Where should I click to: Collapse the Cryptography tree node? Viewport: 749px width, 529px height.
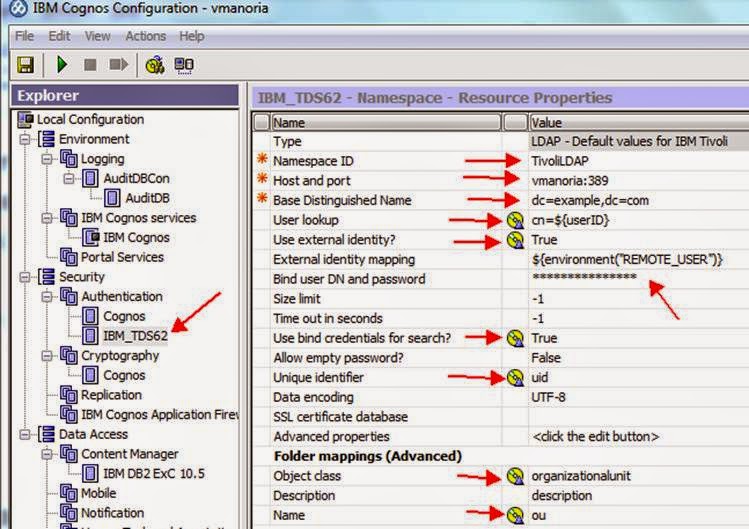point(47,356)
